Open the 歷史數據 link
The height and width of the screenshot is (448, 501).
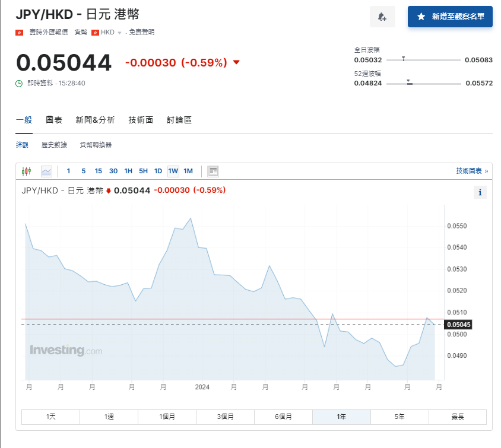(x=55, y=144)
